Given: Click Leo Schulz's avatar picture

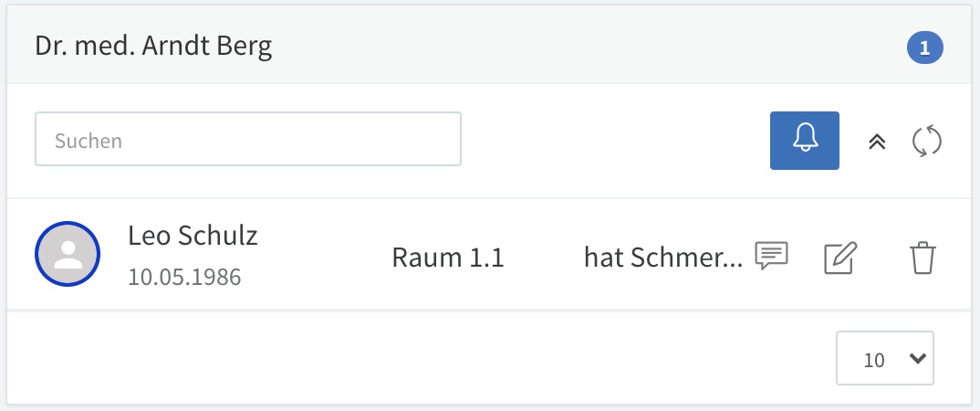Looking at the screenshot, I should pos(68,254).
